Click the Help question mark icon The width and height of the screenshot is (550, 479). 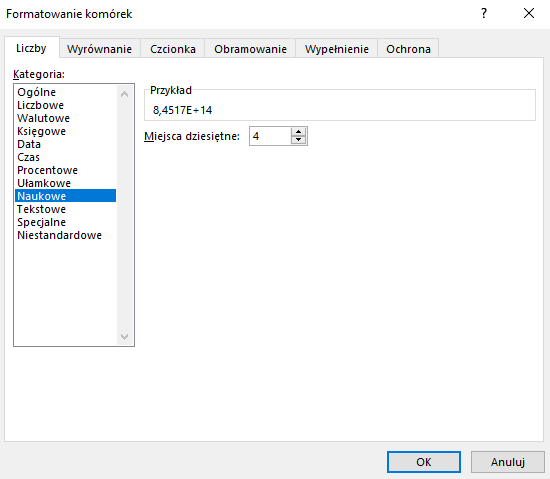click(484, 14)
